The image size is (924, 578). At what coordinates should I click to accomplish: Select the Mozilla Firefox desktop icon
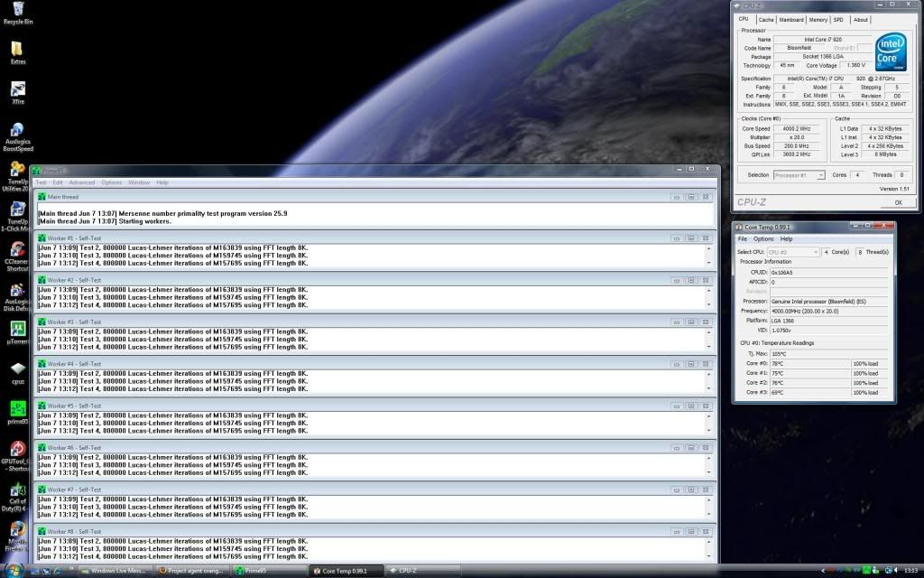[x=16, y=536]
